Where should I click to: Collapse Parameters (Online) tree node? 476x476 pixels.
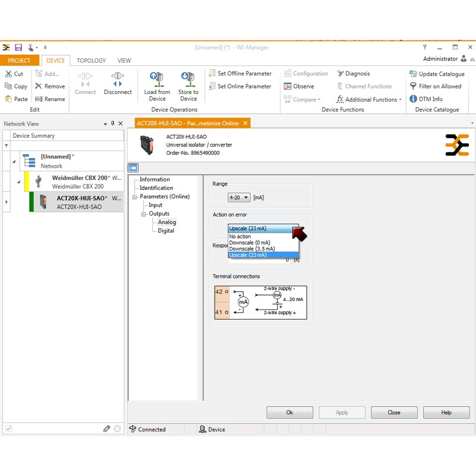coord(134,197)
